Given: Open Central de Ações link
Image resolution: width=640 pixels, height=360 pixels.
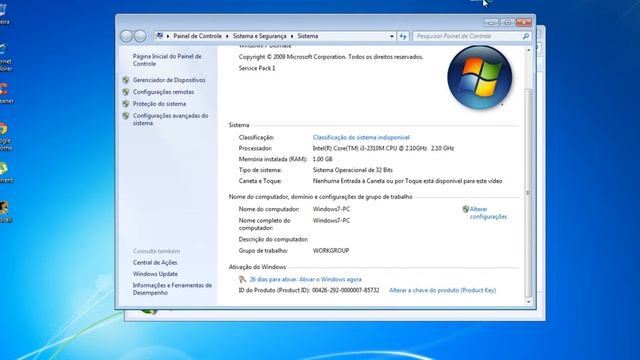Looking at the screenshot, I should [155, 263].
